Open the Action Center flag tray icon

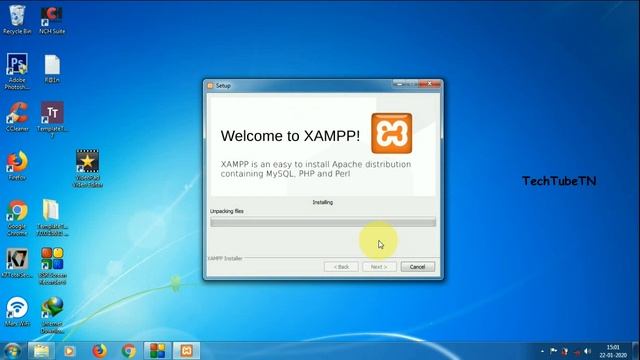(x=553, y=351)
